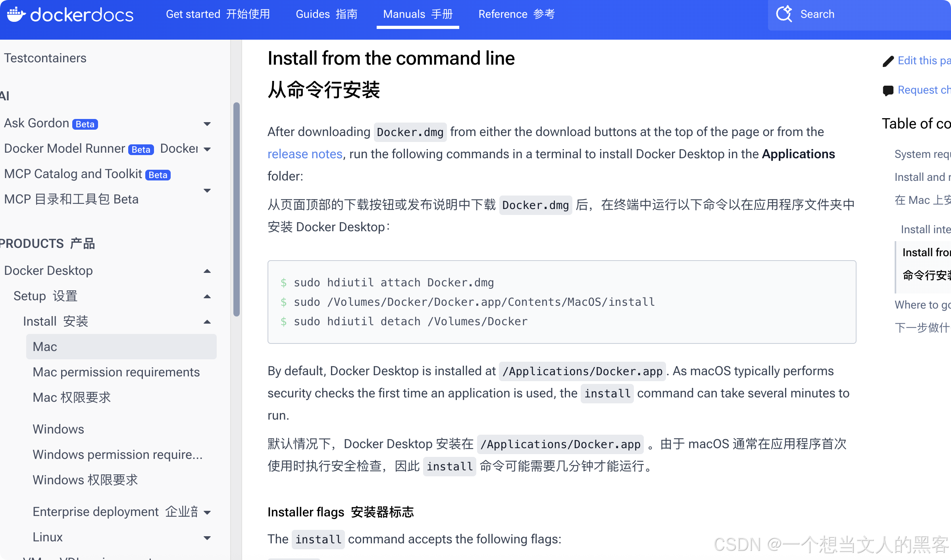Select Windows in the Install tree
This screenshot has width=951, height=560.
[x=58, y=429]
